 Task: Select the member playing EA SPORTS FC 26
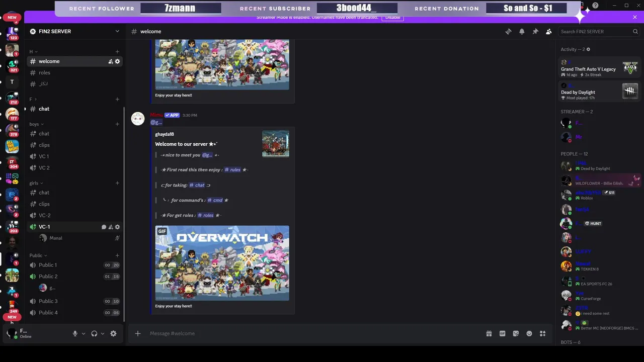pyautogui.click(x=599, y=281)
